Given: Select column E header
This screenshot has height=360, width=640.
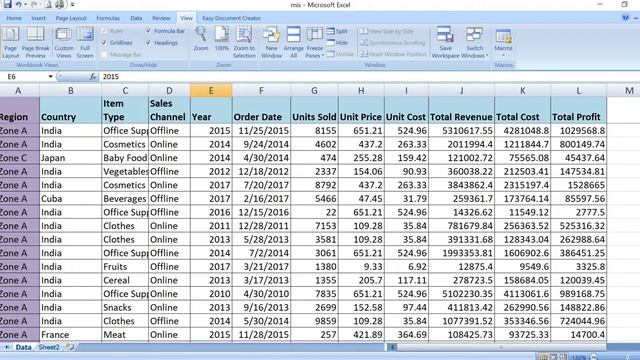Looking at the screenshot, I should click(211, 90).
